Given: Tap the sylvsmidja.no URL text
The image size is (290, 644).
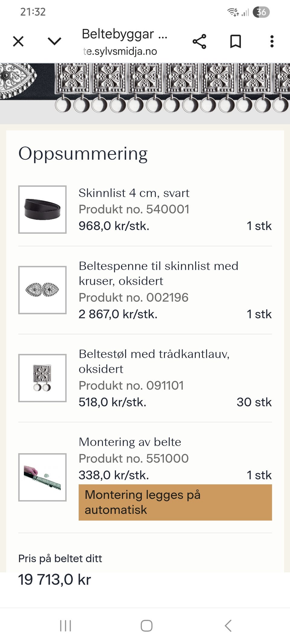Looking at the screenshot, I should coord(120,51).
